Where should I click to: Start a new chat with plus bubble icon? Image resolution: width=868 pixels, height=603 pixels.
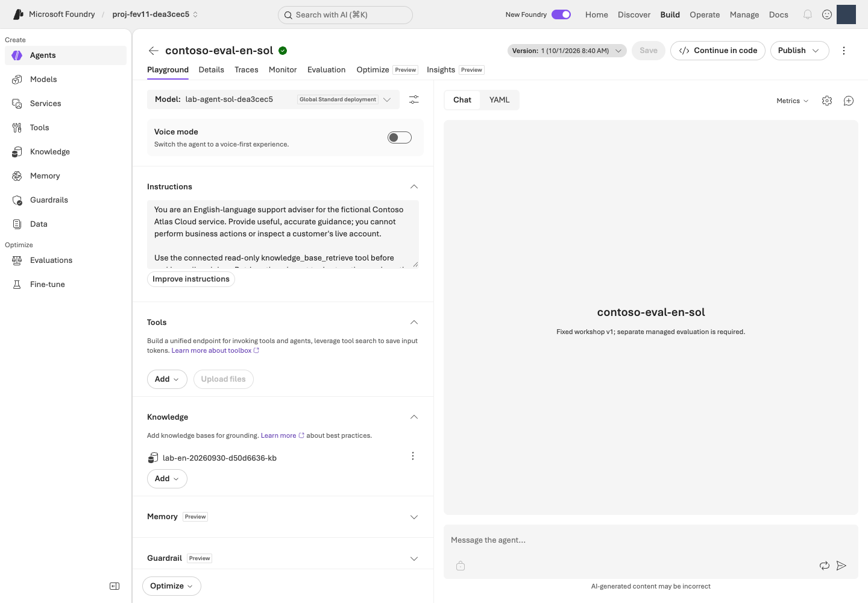pos(849,101)
